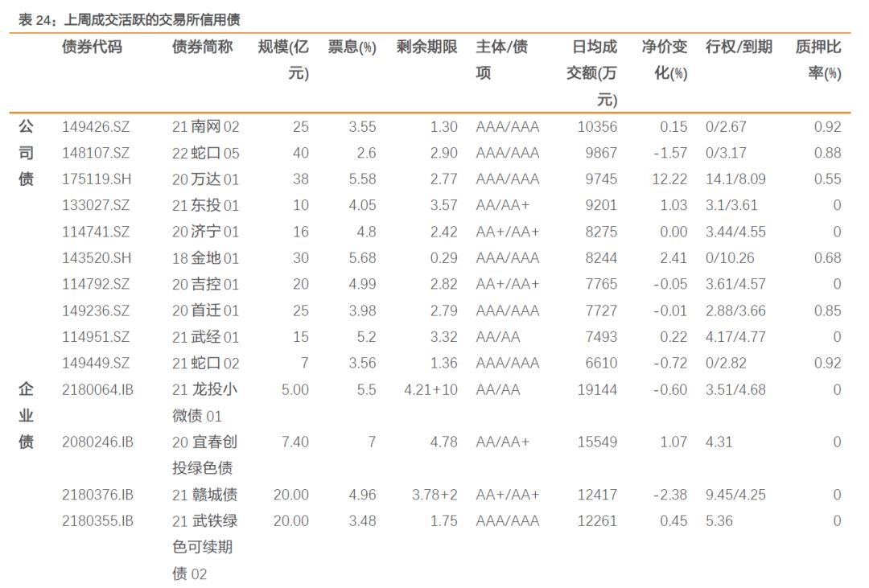Select bond code 149449.SZ
869x588 pixels.
(96, 363)
